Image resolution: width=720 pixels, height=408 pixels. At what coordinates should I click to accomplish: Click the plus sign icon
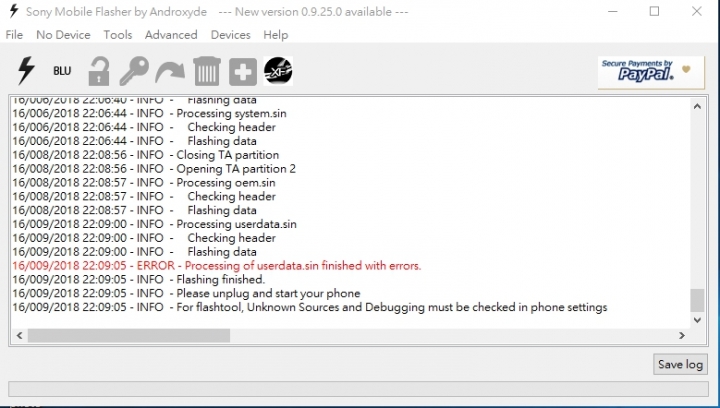[x=242, y=72]
